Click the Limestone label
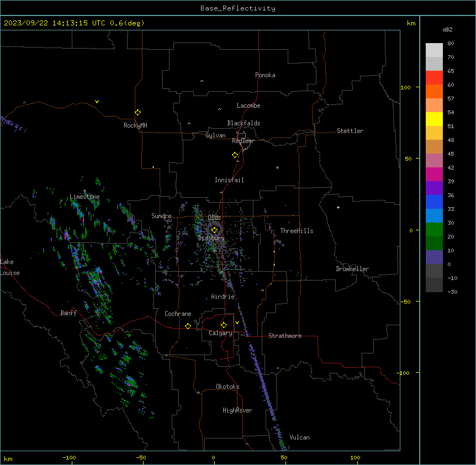Screen dimensions: 476x465 [x=84, y=197]
